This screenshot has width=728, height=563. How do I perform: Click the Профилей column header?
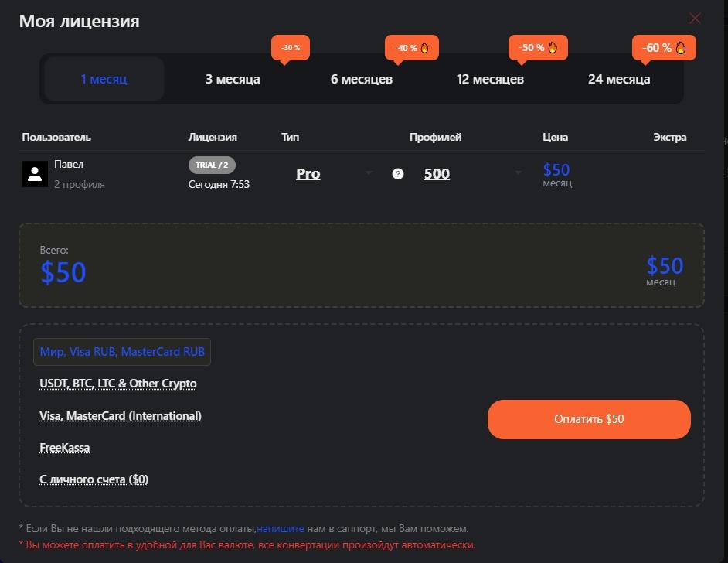436,137
